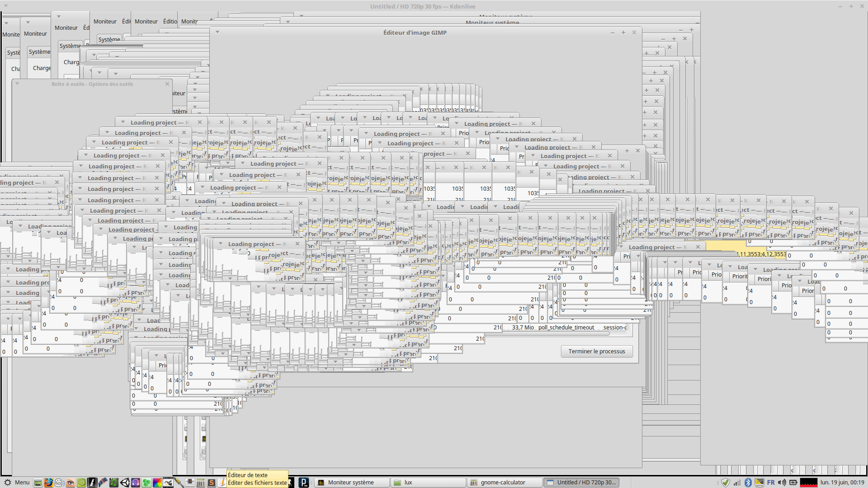The width and height of the screenshot is (868, 488).
Task: Click the Sublime Text launcher icon
Action: click(x=211, y=483)
